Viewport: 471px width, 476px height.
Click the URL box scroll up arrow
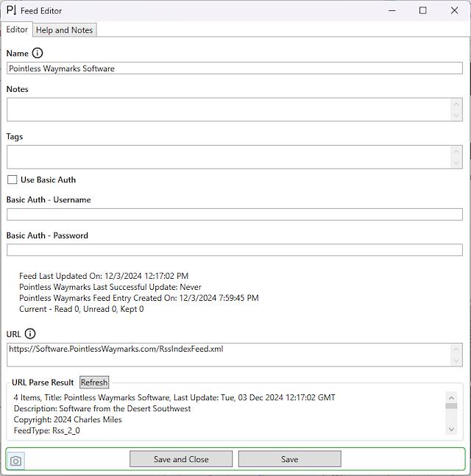456,349
